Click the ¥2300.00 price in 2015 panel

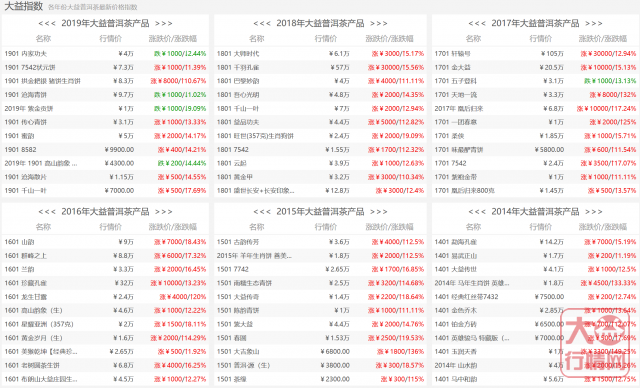[335, 379]
